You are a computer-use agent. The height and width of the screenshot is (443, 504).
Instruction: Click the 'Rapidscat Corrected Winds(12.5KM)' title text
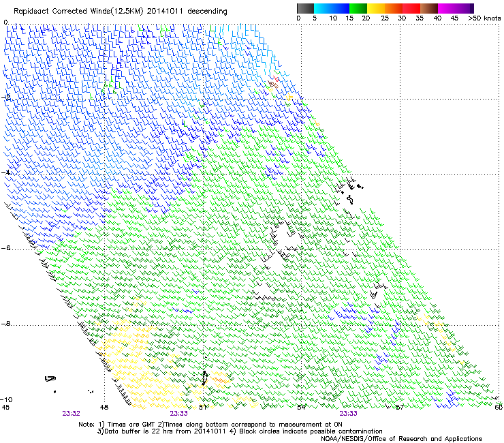pos(78,12)
